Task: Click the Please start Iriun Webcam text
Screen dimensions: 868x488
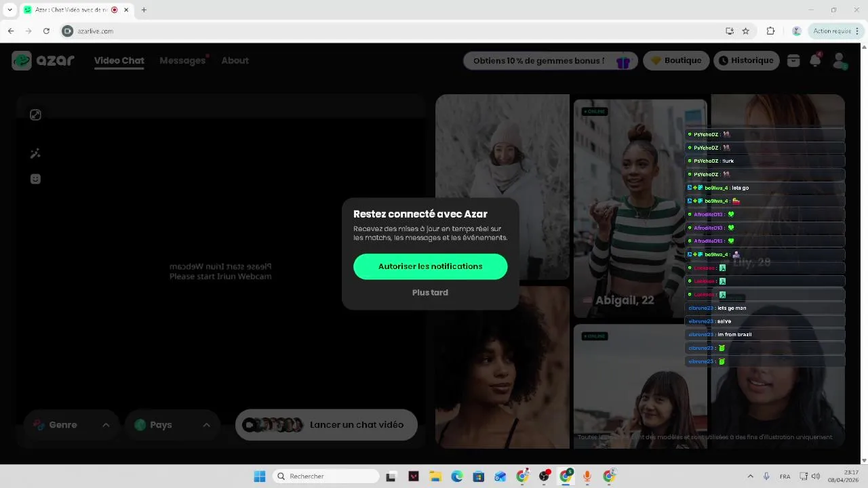Action: pyautogui.click(x=220, y=277)
